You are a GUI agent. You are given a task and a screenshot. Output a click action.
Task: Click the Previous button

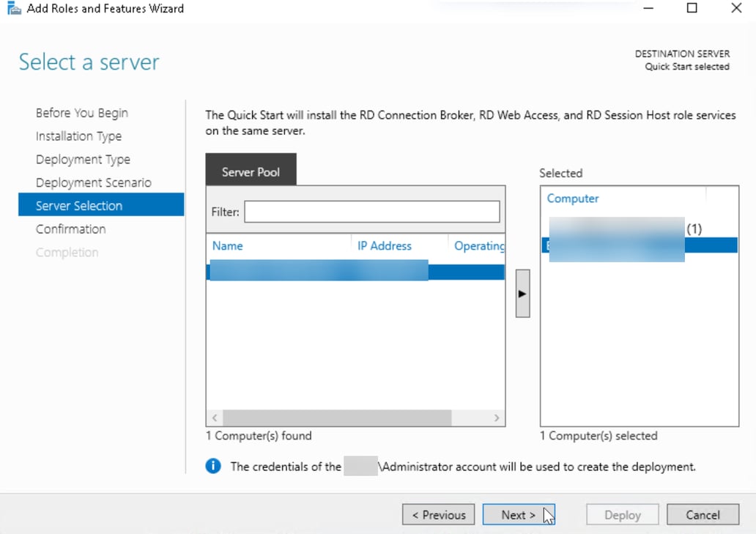(x=438, y=514)
